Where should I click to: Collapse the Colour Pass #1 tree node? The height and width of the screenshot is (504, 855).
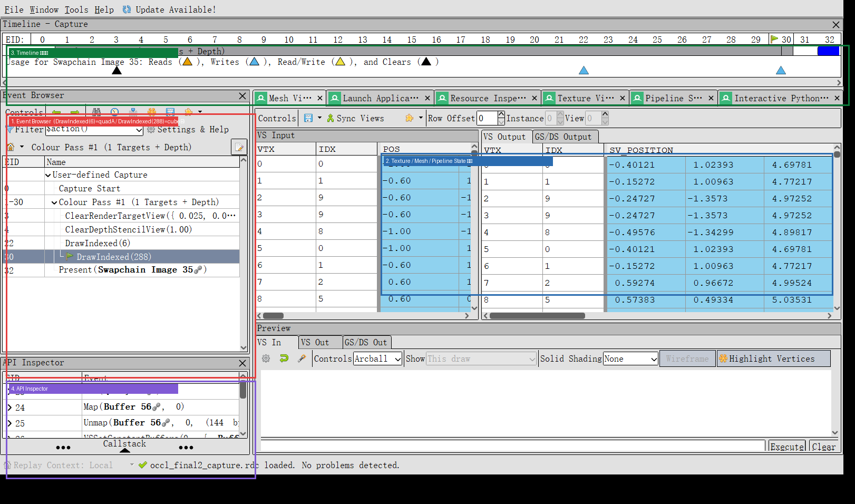[x=54, y=202]
